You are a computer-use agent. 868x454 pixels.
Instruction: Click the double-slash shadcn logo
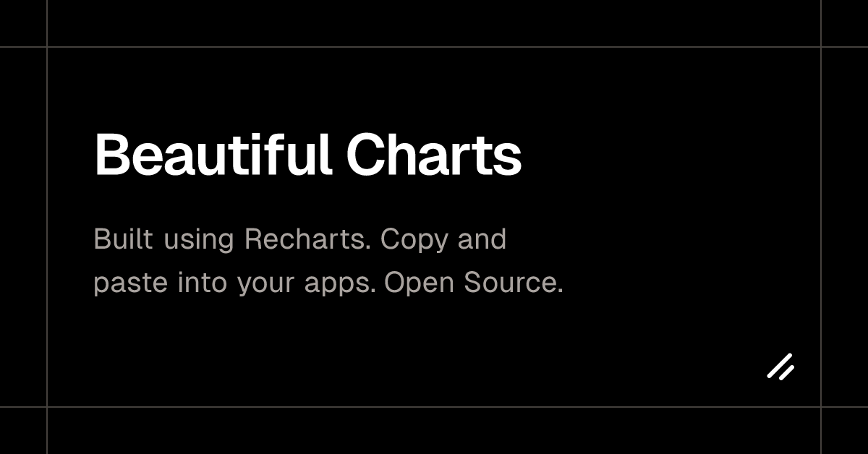(780, 367)
